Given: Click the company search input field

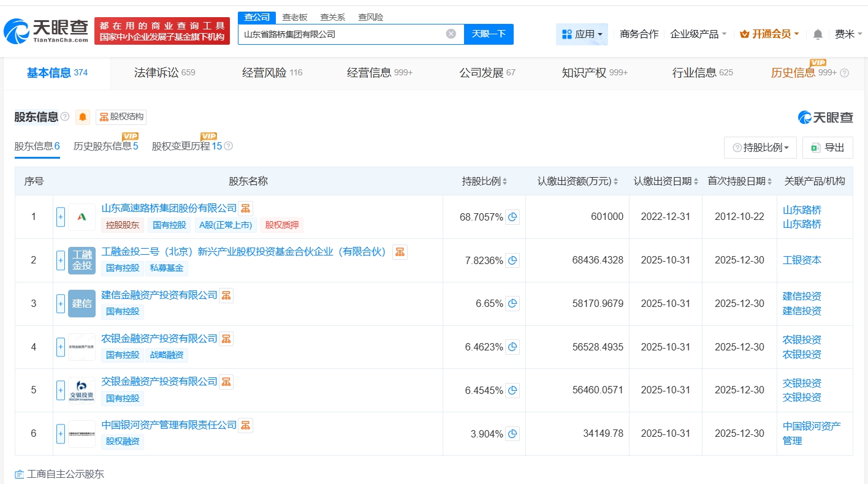Looking at the screenshot, I should [x=342, y=34].
